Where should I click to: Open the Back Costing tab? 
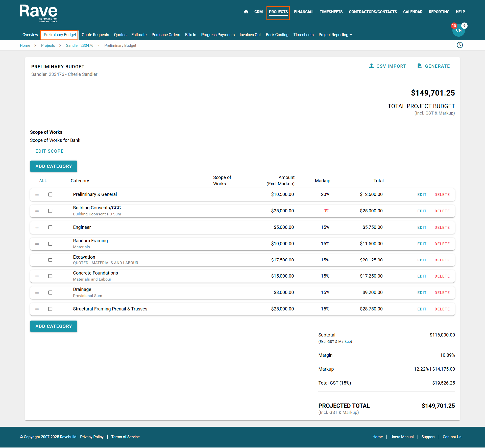pyautogui.click(x=277, y=35)
